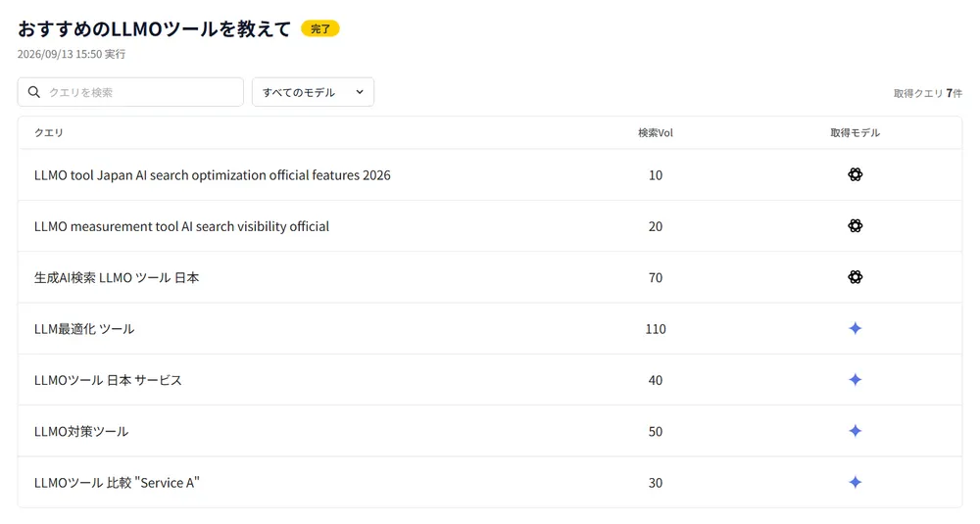
Task: Click search volume value 20
Action: (655, 226)
